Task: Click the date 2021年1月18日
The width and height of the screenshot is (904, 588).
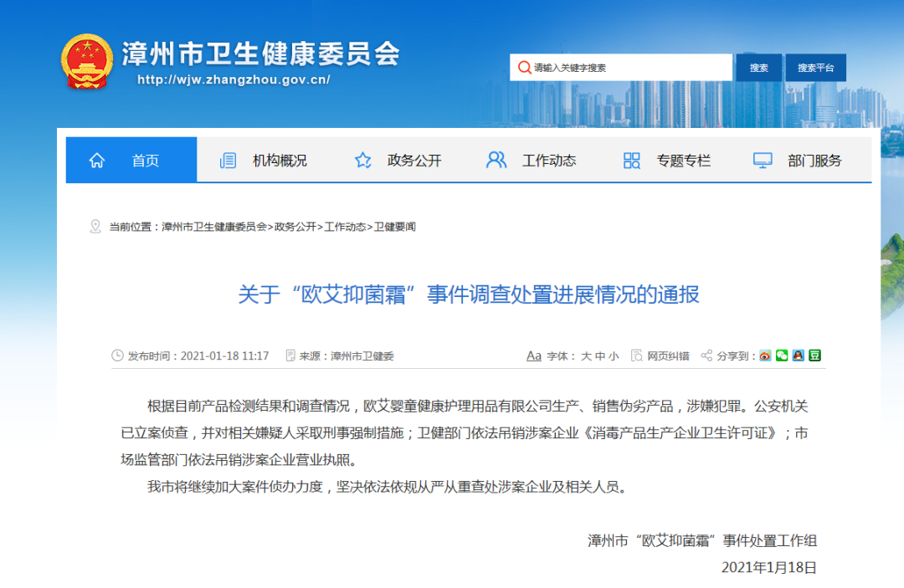Action: (x=769, y=567)
